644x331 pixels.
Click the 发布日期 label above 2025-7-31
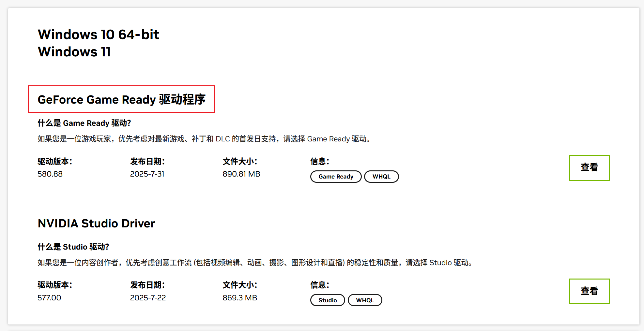[147, 162]
